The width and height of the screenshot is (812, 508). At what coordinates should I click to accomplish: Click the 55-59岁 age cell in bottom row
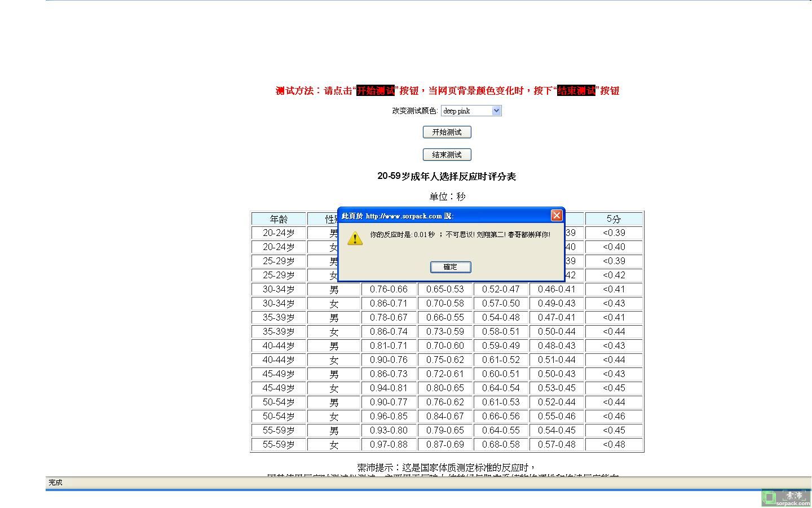pyautogui.click(x=279, y=445)
